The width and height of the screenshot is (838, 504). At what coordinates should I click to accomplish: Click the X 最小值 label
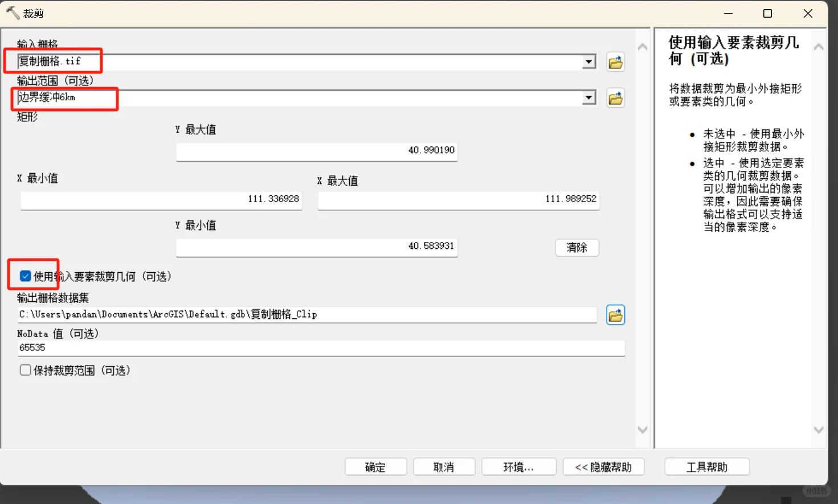point(38,178)
